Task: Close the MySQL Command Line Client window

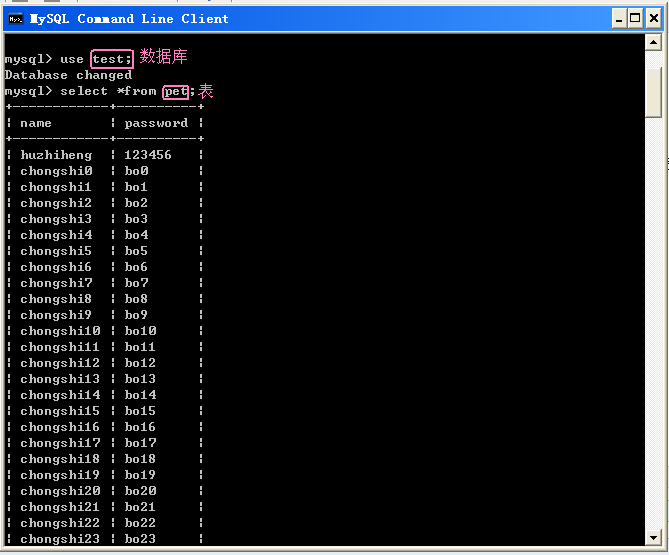Action: [x=652, y=18]
